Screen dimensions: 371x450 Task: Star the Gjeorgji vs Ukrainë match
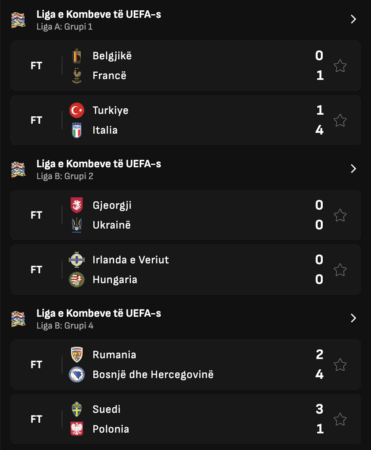coord(340,215)
